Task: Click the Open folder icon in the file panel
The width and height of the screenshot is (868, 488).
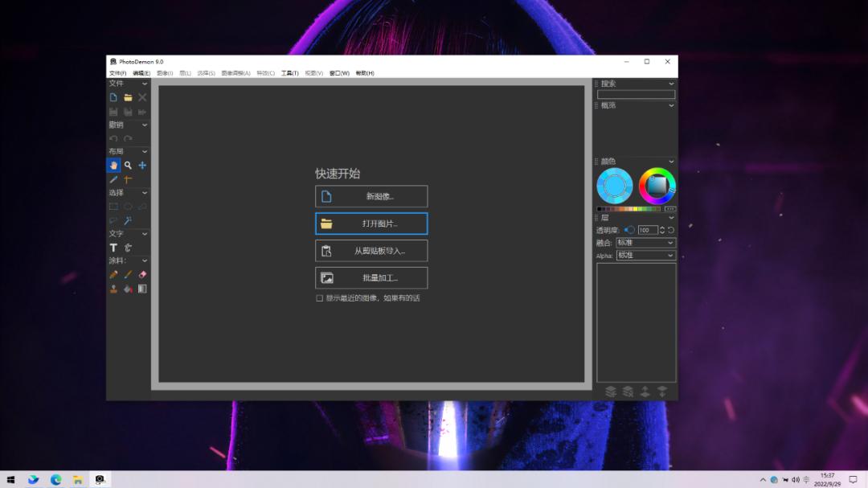Action: [x=128, y=97]
